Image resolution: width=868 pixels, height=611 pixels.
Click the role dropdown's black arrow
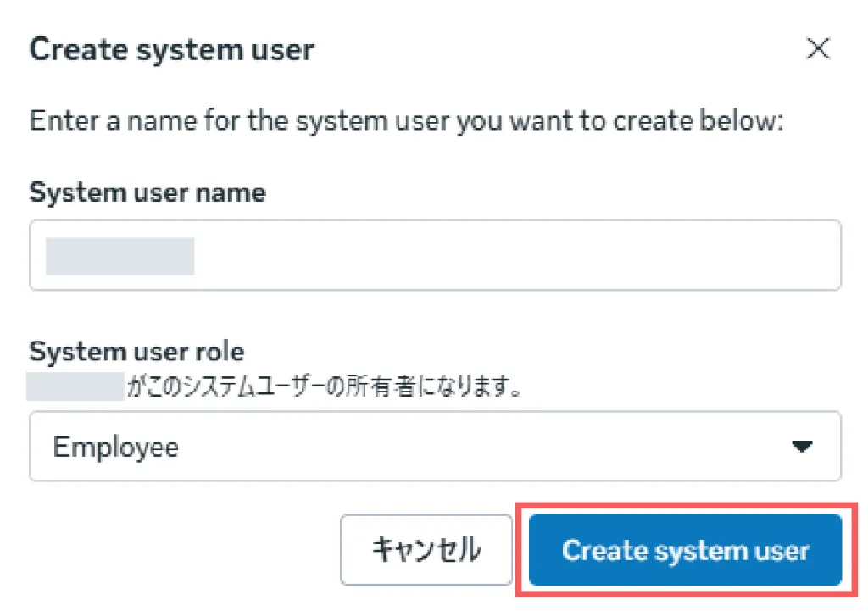coord(801,447)
